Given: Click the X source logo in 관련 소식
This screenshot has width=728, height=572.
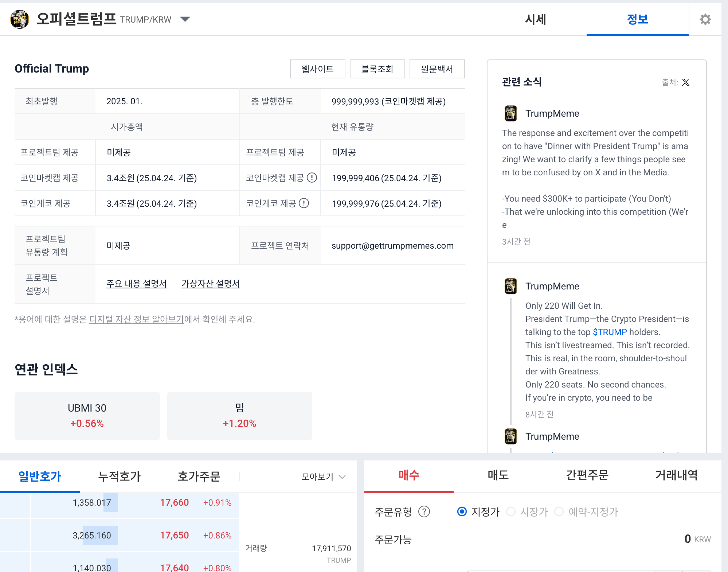Looking at the screenshot, I should point(686,82).
